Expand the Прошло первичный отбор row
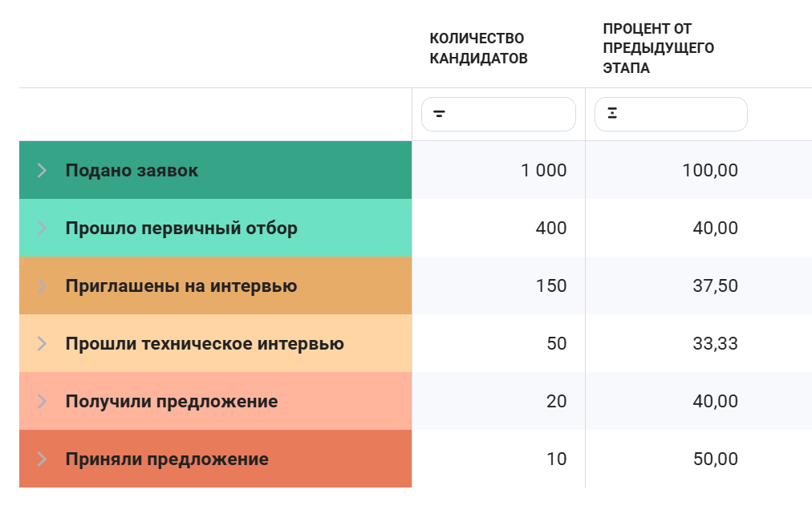812x518 pixels. [x=42, y=229]
